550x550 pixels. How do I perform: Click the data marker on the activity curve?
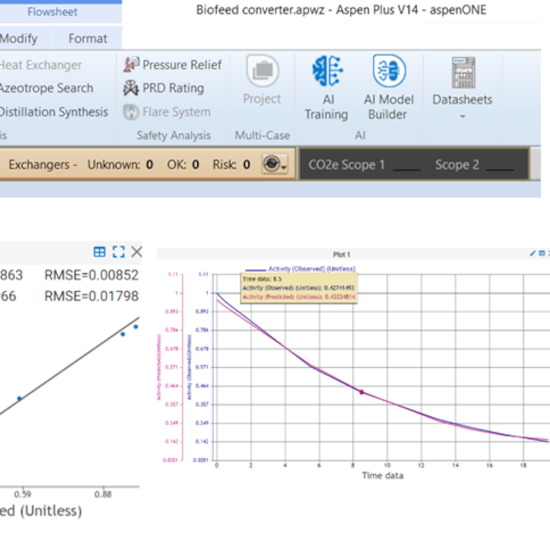(361, 392)
